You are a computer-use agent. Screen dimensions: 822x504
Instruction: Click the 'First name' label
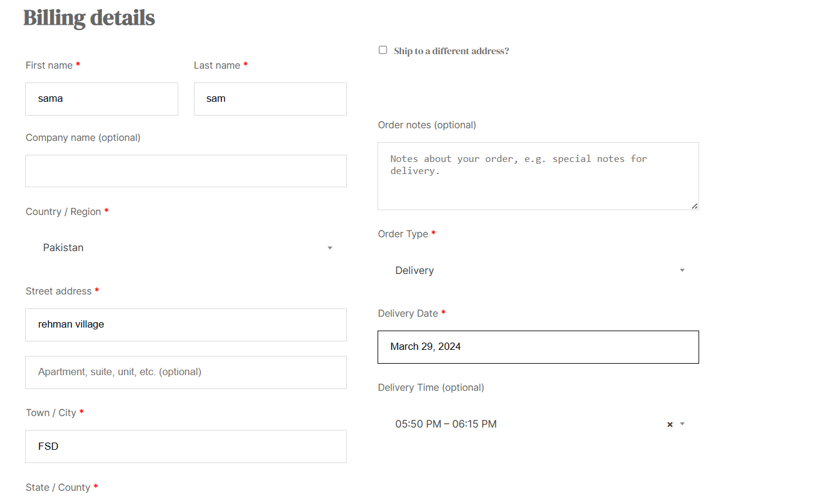(49, 65)
